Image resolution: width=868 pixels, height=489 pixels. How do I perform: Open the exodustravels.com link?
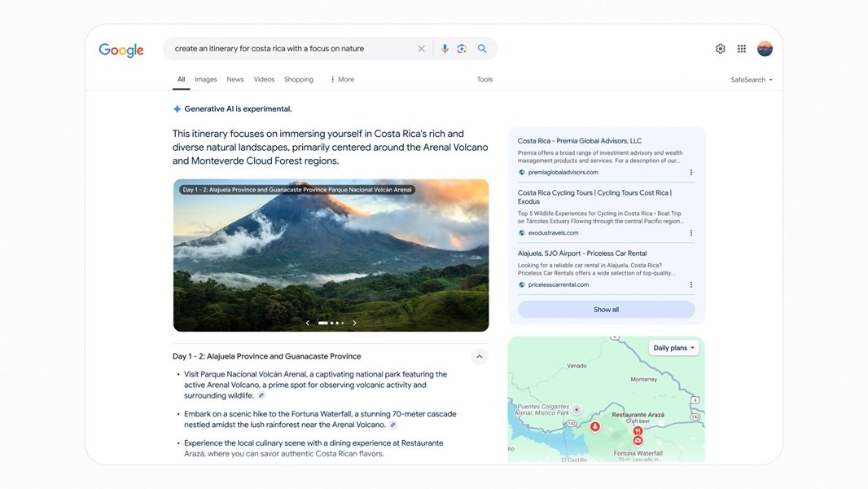coord(555,232)
